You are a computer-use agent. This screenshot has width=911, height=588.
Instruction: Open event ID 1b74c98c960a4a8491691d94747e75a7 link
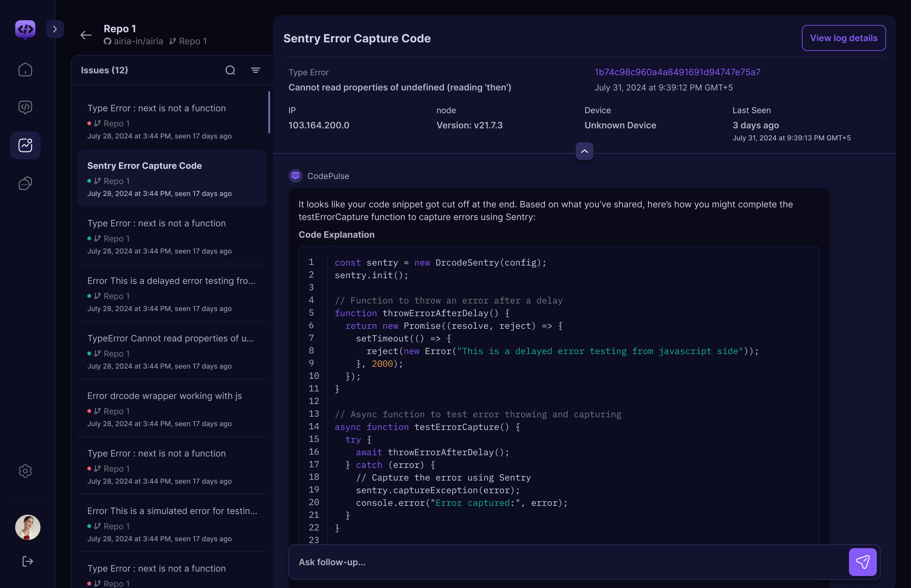coord(677,72)
